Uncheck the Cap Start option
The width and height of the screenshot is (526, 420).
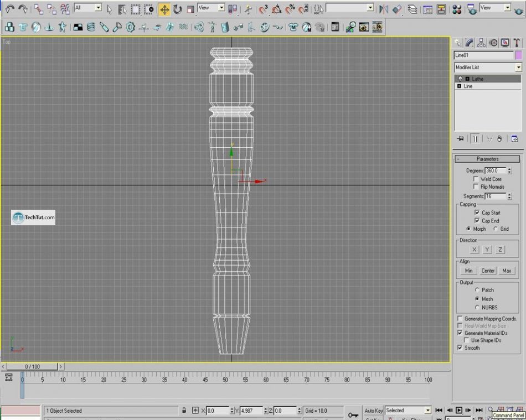(x=477, y=212)
